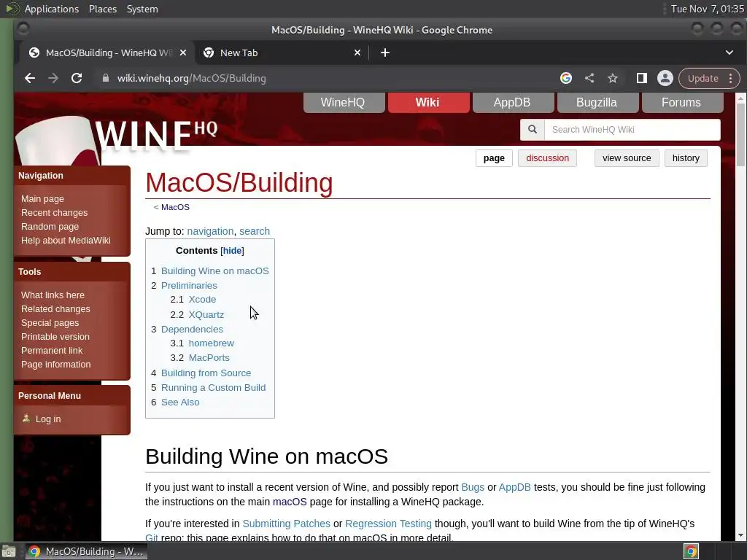
Task: Open Recent changes
Action: tap(54, 213)
